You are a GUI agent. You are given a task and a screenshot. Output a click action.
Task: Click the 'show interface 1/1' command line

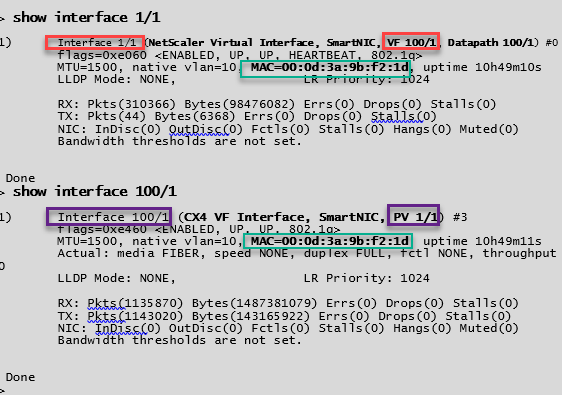point(86,17)
